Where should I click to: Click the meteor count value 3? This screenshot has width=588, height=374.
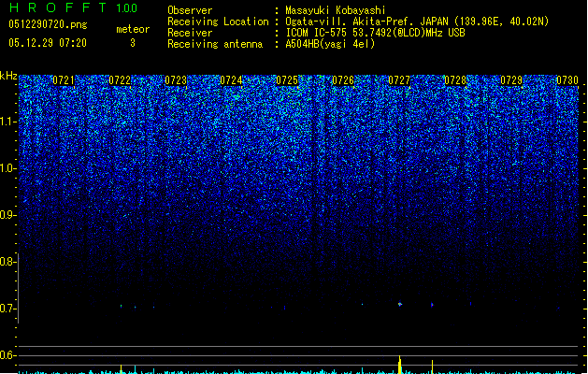(x=133, y=43)
